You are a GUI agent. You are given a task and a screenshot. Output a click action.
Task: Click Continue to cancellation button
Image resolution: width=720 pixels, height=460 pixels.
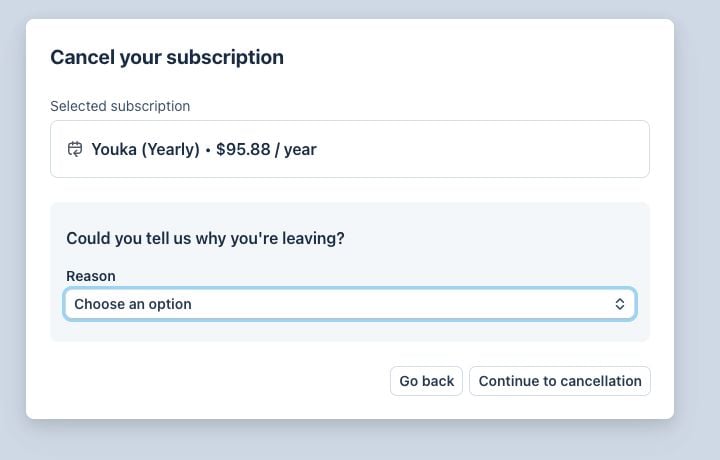(560, 381)
